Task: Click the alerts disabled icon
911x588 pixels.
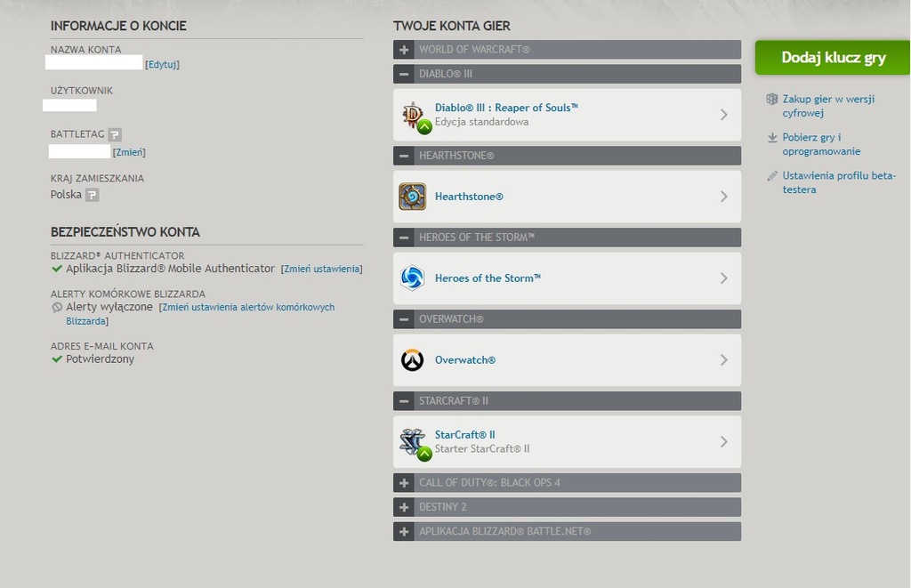Action: click(x=57, y=307)
